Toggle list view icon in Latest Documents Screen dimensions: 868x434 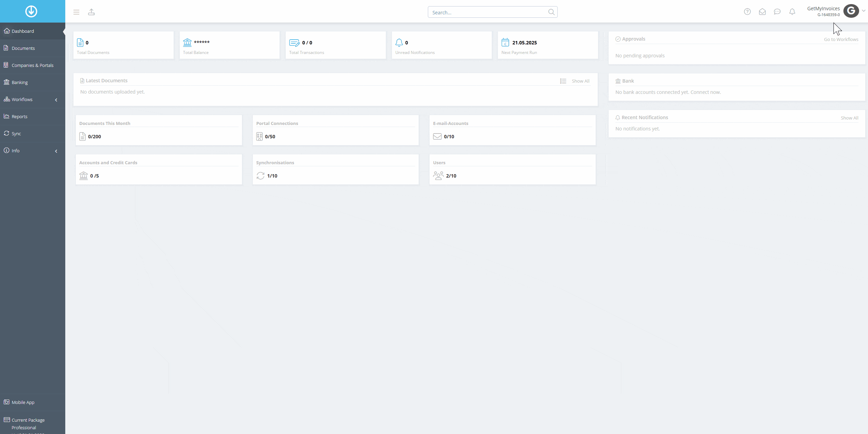point(563,81)
